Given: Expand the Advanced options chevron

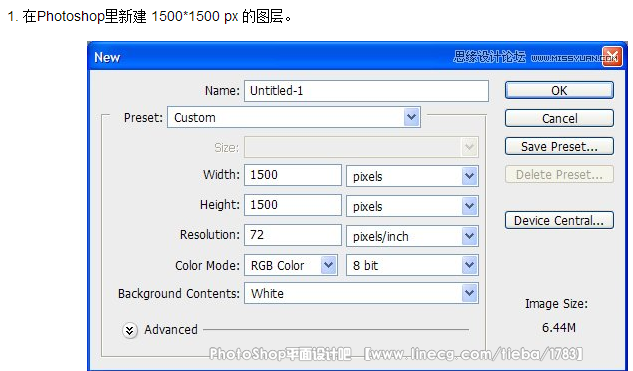Looking at the screenshot, I should tap(130, 331).
